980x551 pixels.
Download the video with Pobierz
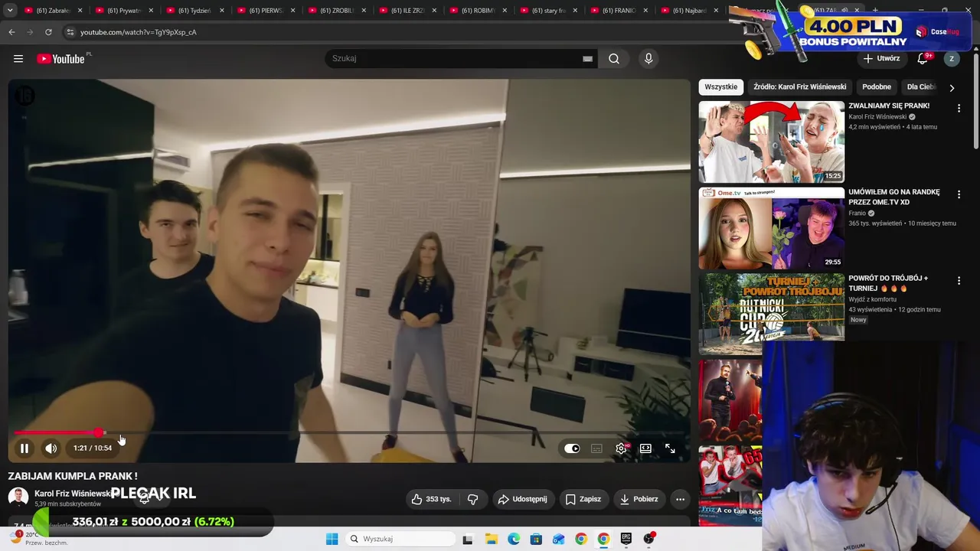[x=639, y=499]
